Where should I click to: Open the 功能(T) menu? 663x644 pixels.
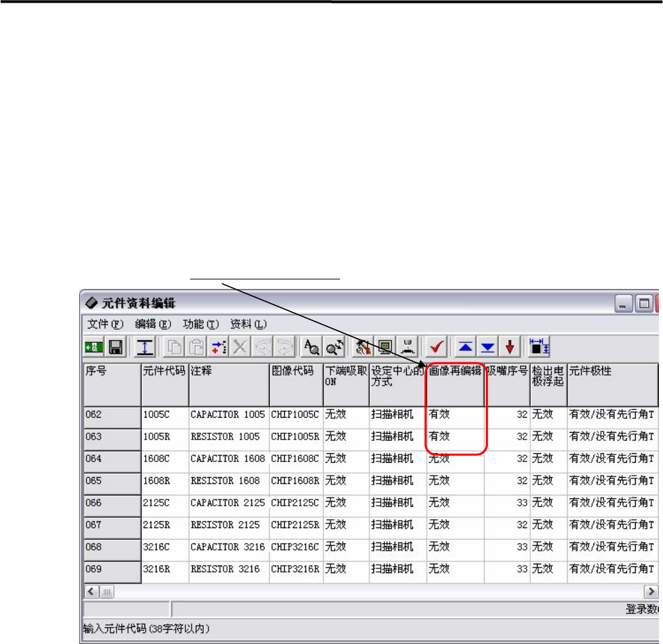[x=200, y=324]
